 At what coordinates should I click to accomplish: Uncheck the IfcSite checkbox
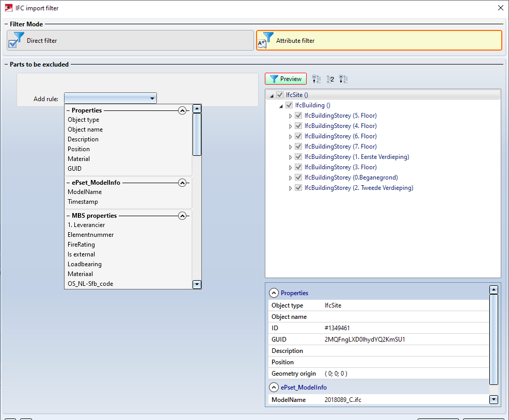point(280,95)
